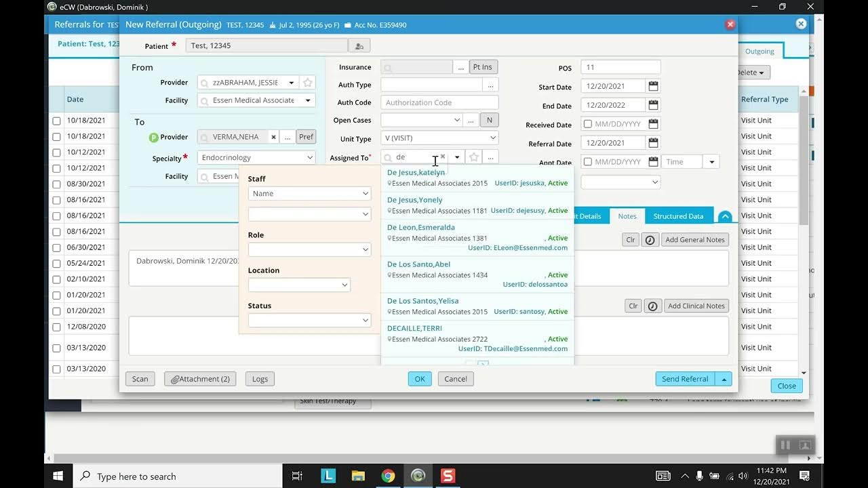The image size is (868, 488).
Task: Open ellipsis lookup beside To Provider
Action: point(288,137)
